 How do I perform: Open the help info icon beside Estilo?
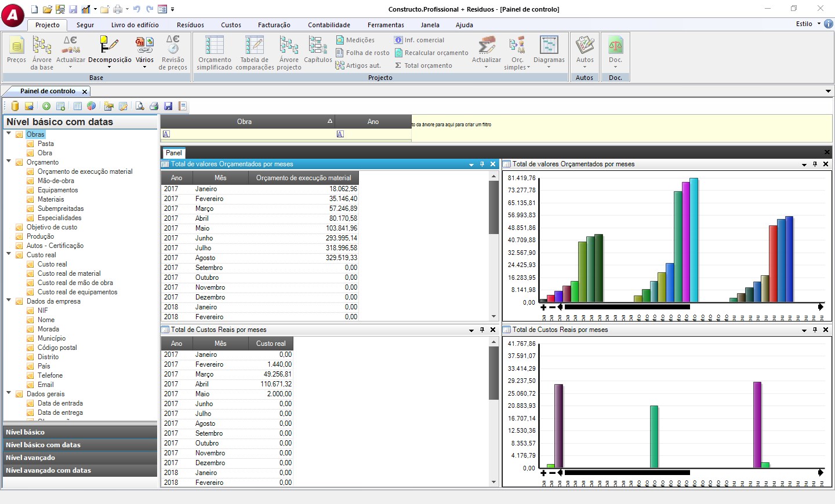tap(829, 24)
